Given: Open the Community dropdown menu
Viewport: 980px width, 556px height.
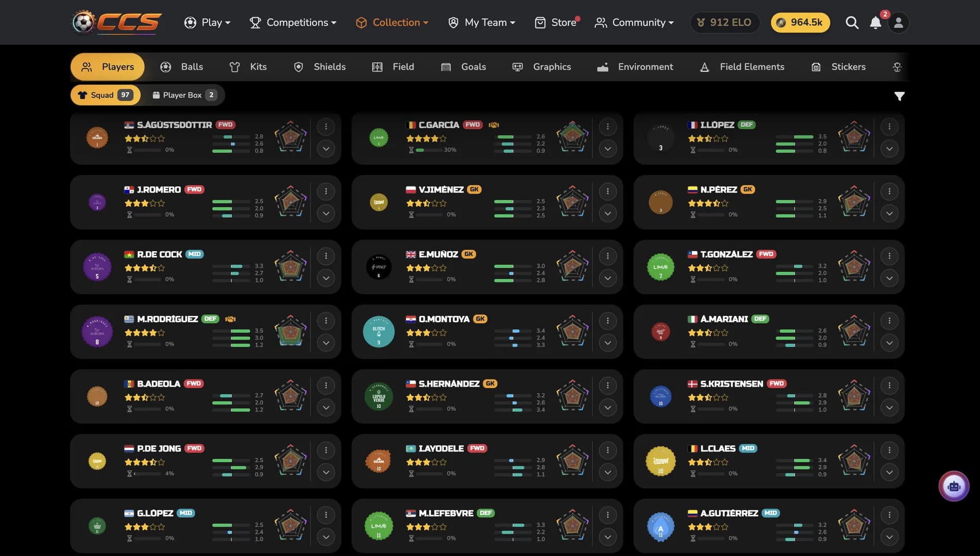Looking at the screenshot, I should (x=634, y=23).
